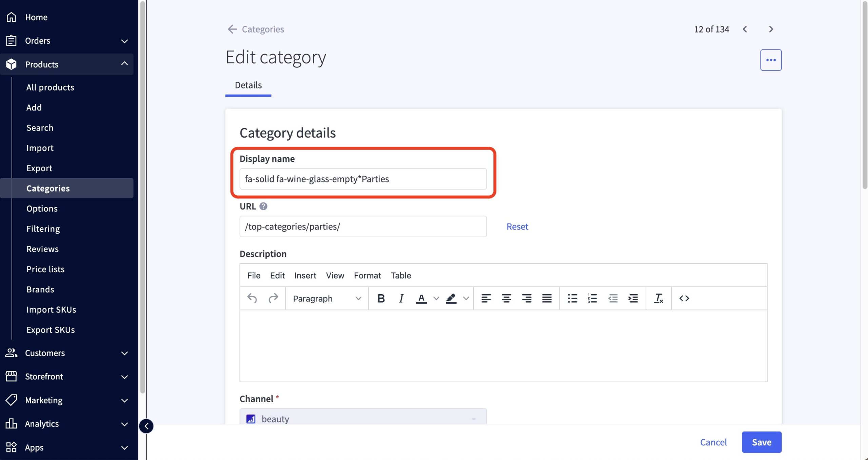The height and width of the screenshot is (460, 868).
Task: Click the URL help question mark icon
Action: point(263,206)
